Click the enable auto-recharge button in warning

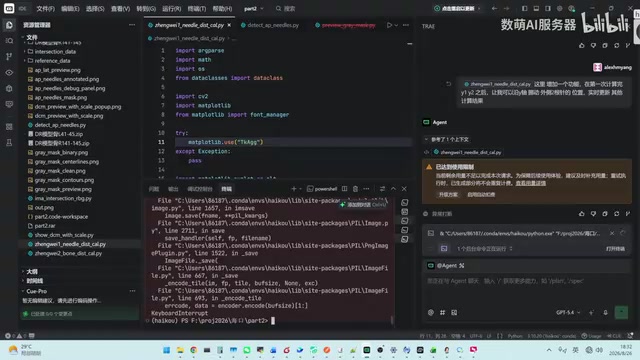click(481, 194)
